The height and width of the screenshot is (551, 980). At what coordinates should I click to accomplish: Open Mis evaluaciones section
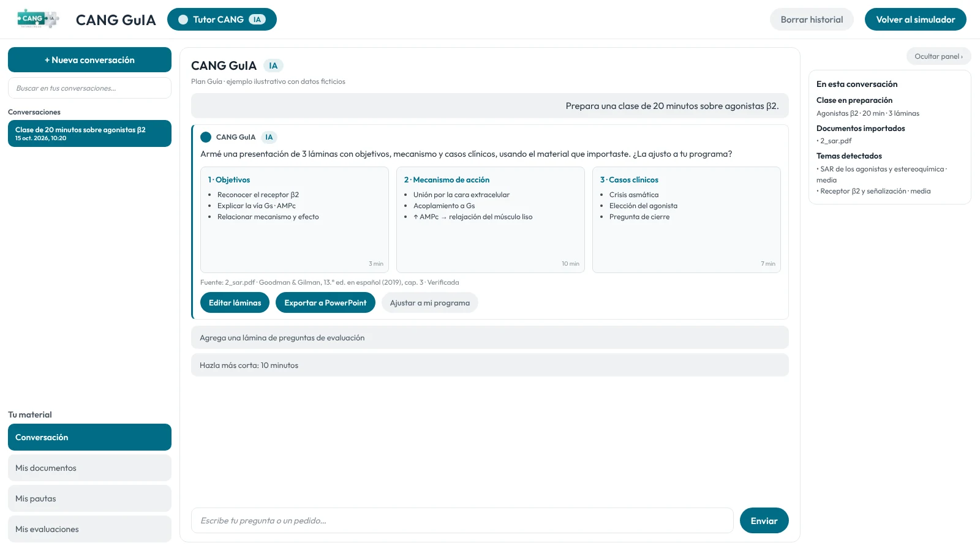tap(89, 529)
